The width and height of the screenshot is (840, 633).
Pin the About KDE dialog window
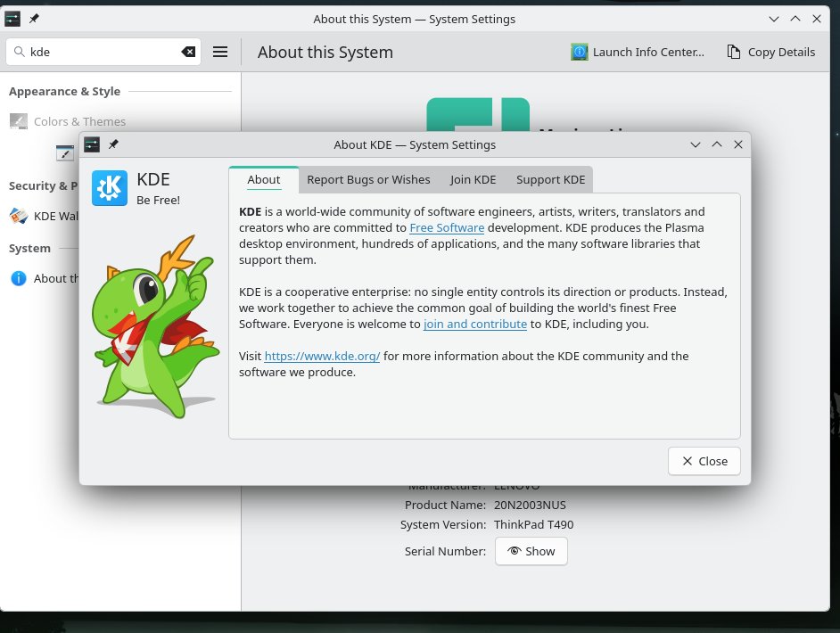tap(113, 144)
